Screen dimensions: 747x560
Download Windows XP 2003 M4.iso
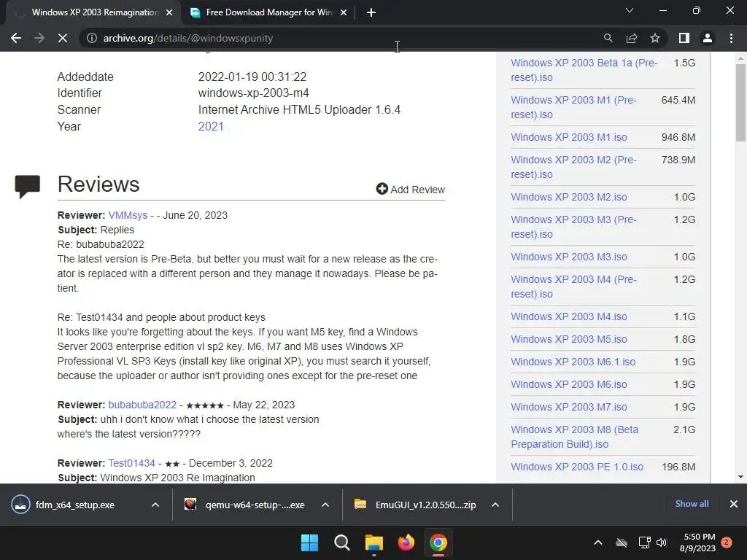point(569,316)
